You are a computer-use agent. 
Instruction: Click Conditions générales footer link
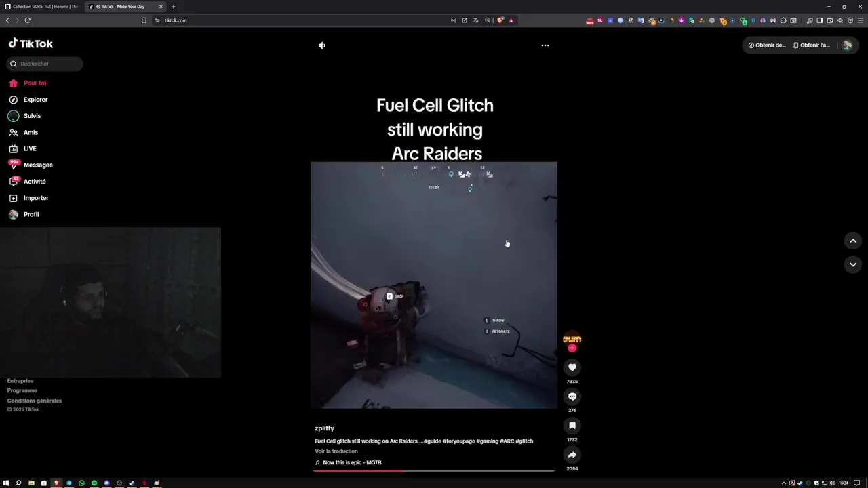[x=35, y=401]
